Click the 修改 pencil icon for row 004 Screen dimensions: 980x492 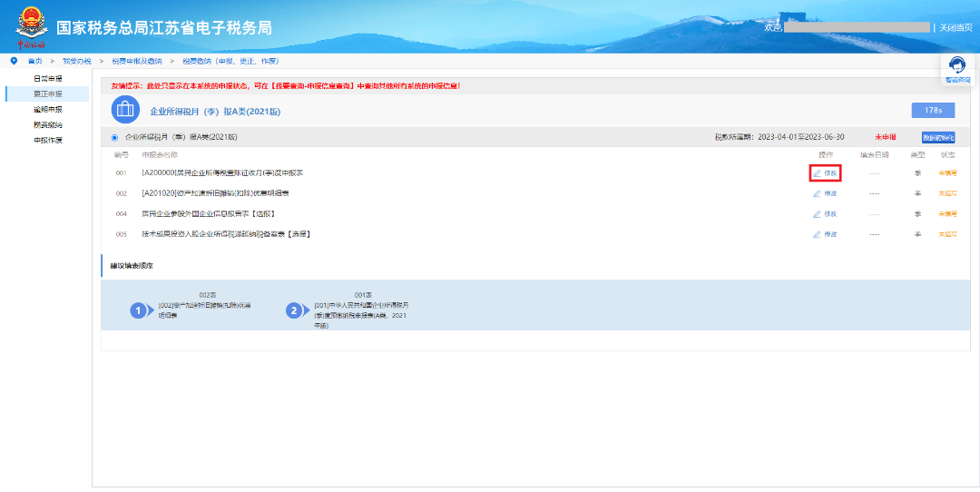[x=818, y=213]
